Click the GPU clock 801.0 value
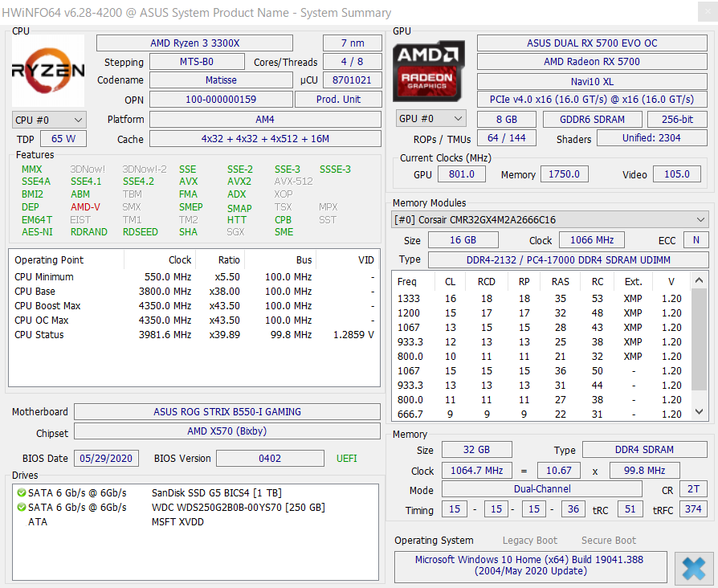This screenshot has width=718, height=588. [x=462, y=174]
